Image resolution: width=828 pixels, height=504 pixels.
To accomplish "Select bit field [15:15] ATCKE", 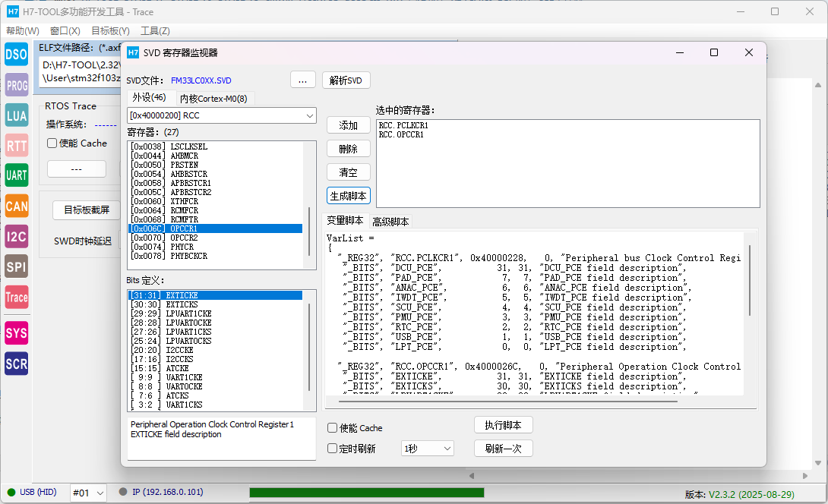I will tap(216, 368).
